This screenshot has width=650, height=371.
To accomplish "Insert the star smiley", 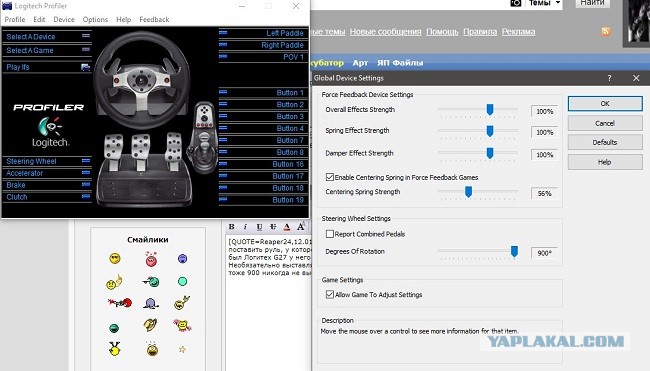I will (182, 349).
